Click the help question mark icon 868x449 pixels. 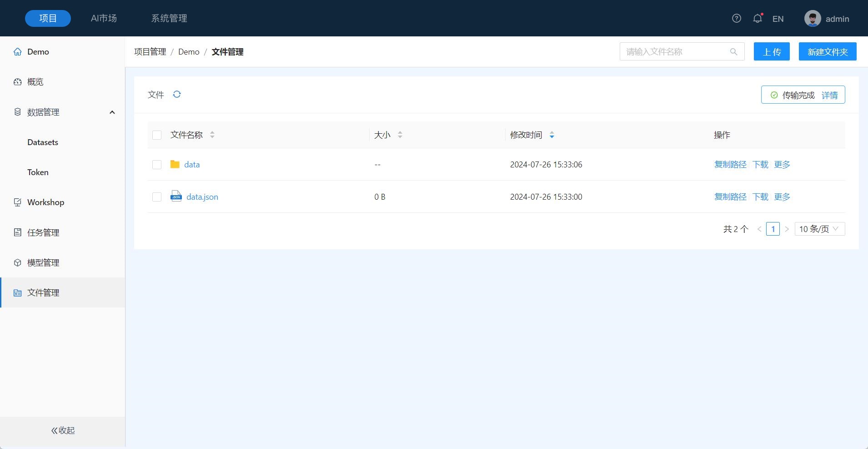point(737,18)
